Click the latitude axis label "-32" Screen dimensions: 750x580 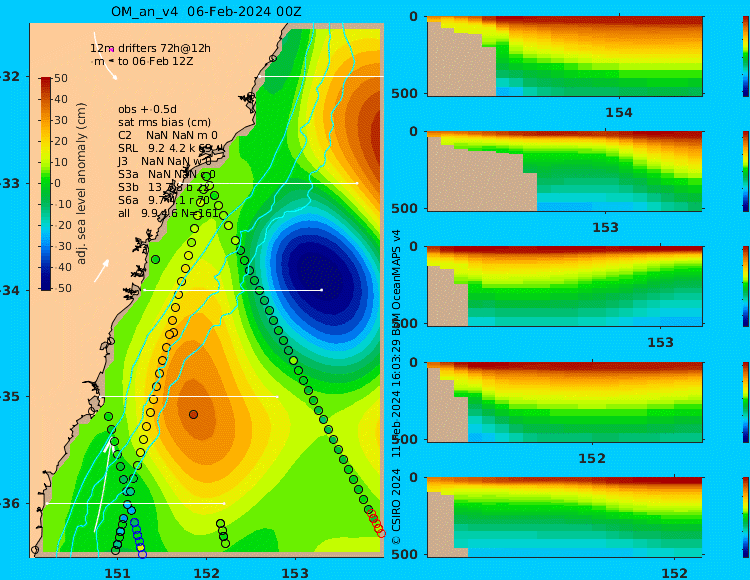11,77
